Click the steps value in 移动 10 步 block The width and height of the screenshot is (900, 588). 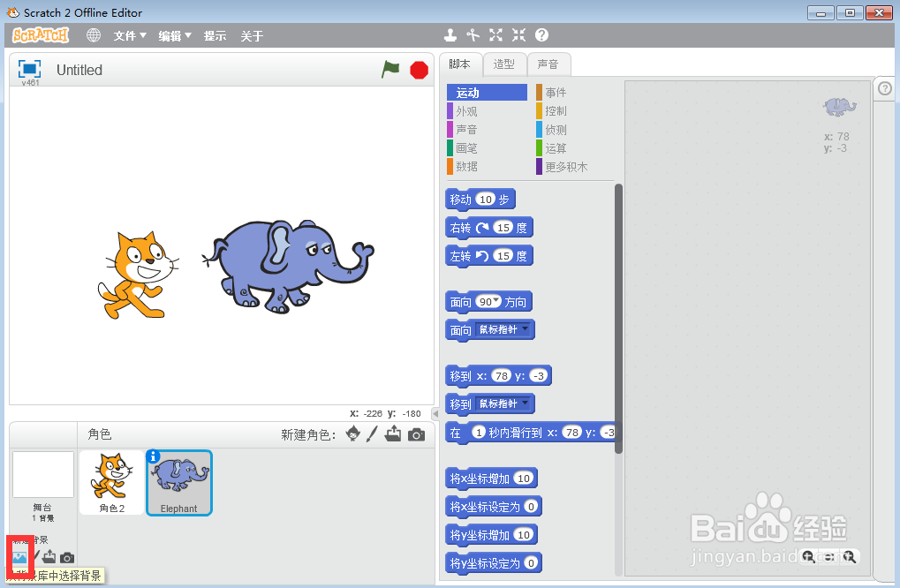click(486, 199)
